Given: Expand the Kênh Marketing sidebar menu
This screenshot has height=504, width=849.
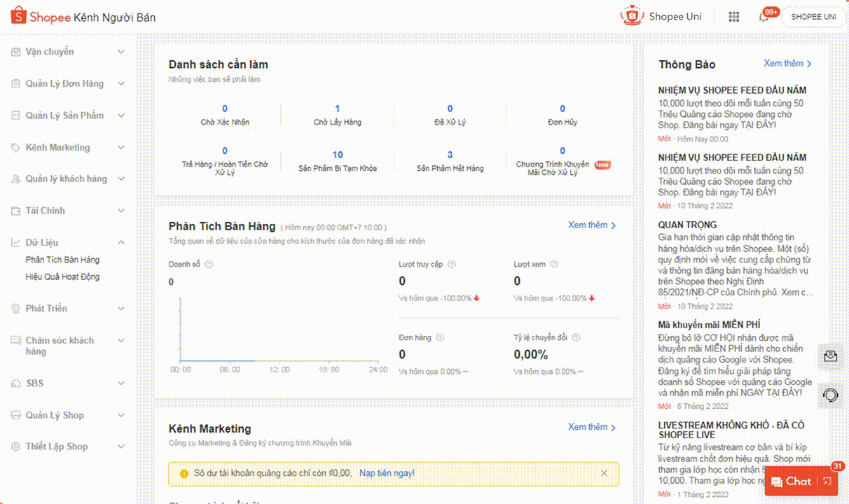Looking at the screenshot, I should click(121, 148).
